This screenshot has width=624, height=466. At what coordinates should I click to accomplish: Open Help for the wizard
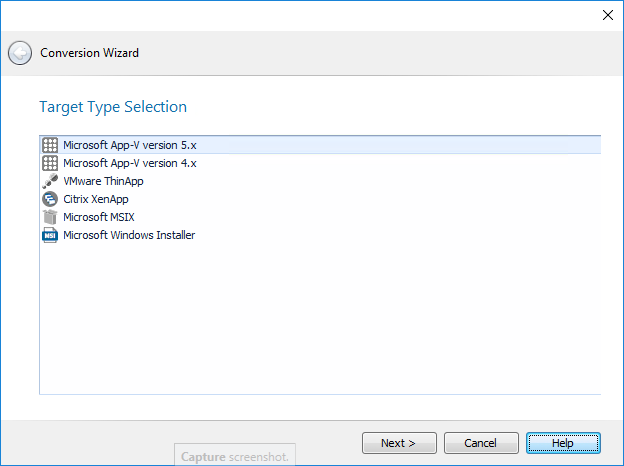click(563, 443)
